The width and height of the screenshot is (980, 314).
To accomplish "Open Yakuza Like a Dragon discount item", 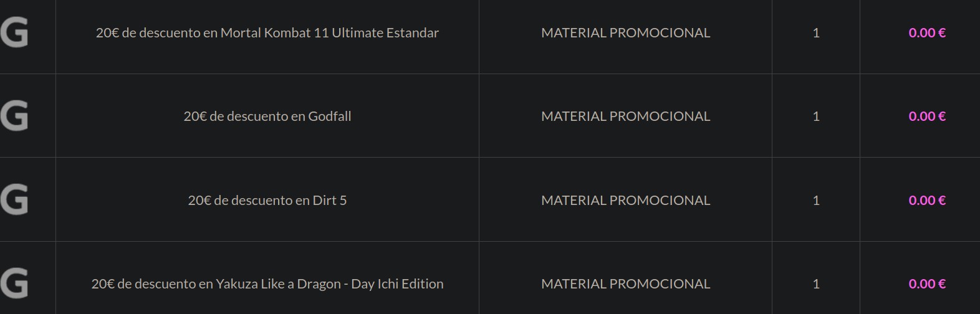I will (267, 284).
